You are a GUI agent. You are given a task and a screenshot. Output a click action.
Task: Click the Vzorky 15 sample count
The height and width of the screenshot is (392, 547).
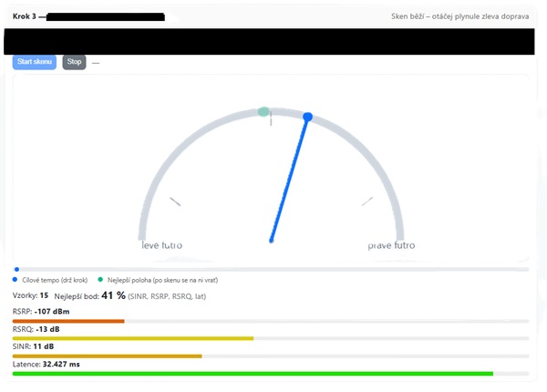[31, 296]
